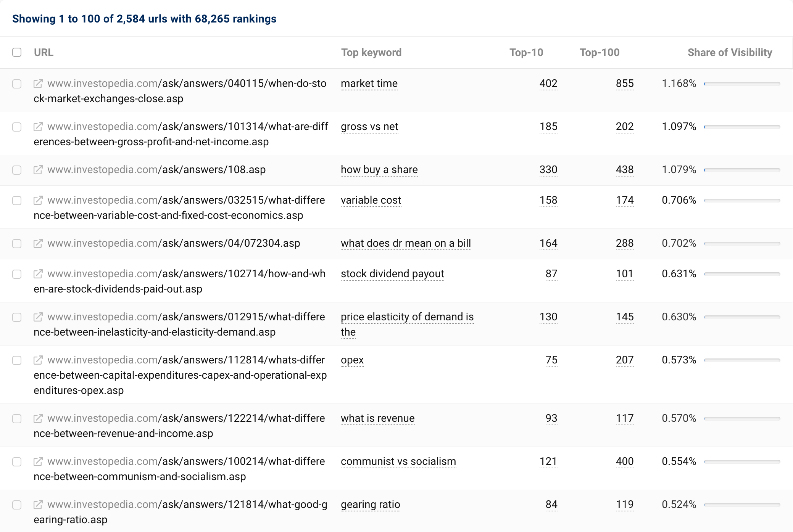The image size is (793, 532).
Task: Sort by the Top keyword column header
Action: pyautogui.click(x=371, y=52)
